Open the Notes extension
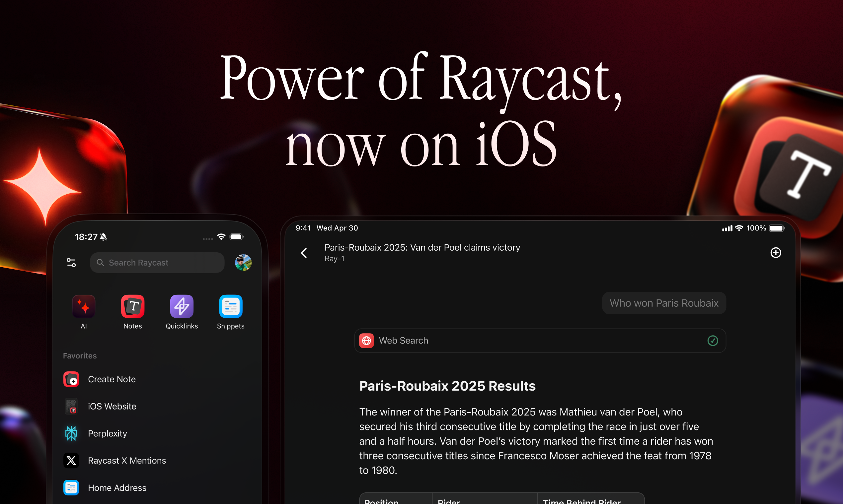Viewport: 843px width, 504px height. pos(132,306)
